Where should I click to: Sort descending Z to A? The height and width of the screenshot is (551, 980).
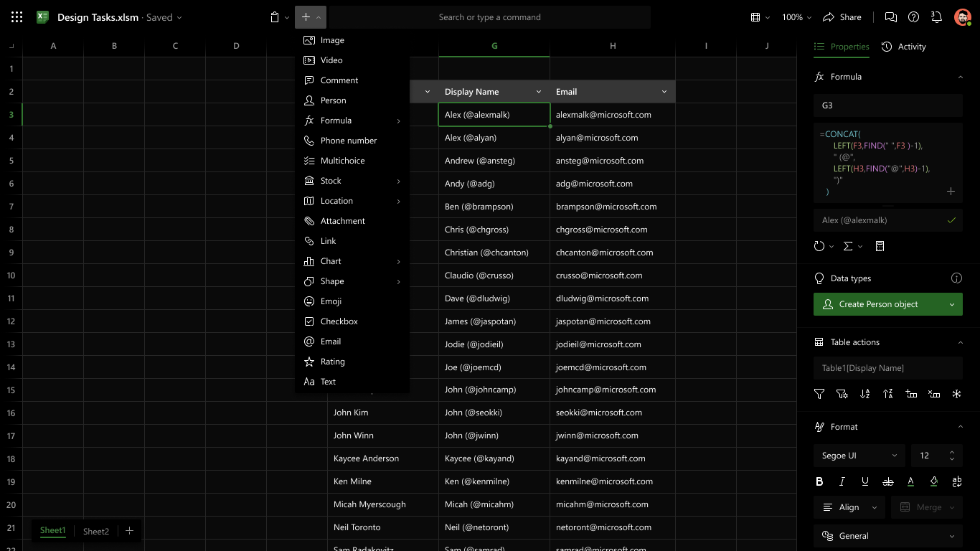tap(888, 394)
